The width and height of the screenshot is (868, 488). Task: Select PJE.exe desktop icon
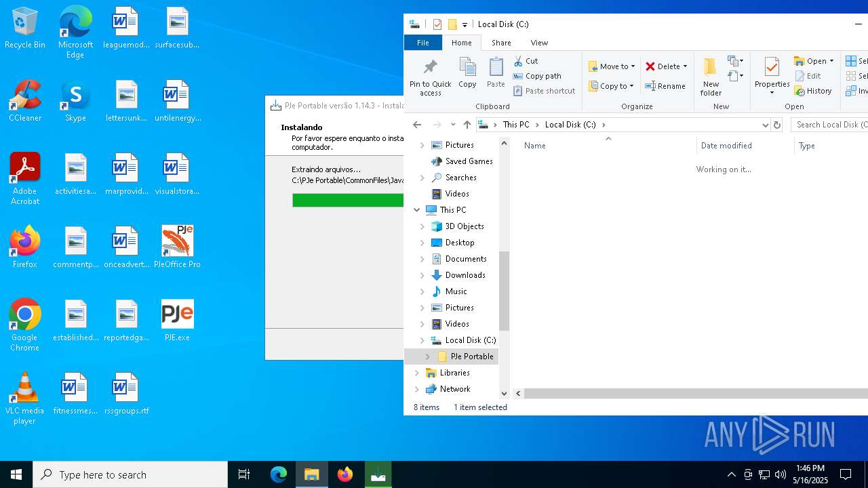[x=177, y=321]
